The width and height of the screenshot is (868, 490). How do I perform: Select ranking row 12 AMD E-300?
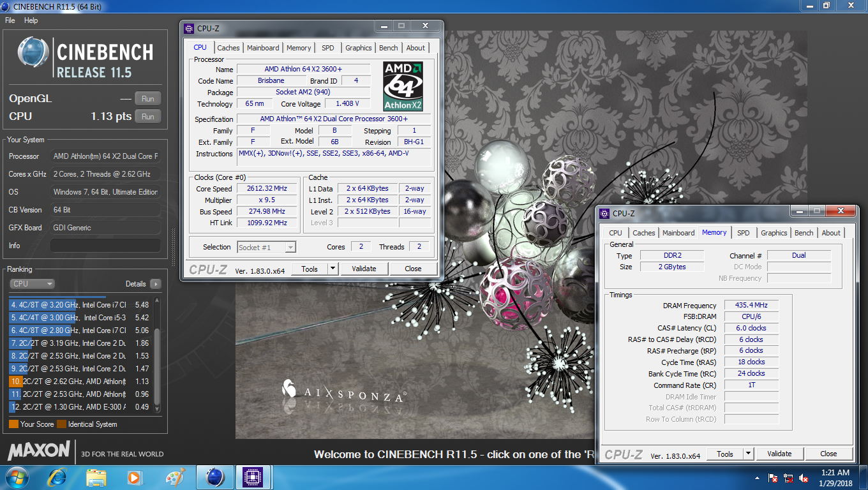point(79,407)
